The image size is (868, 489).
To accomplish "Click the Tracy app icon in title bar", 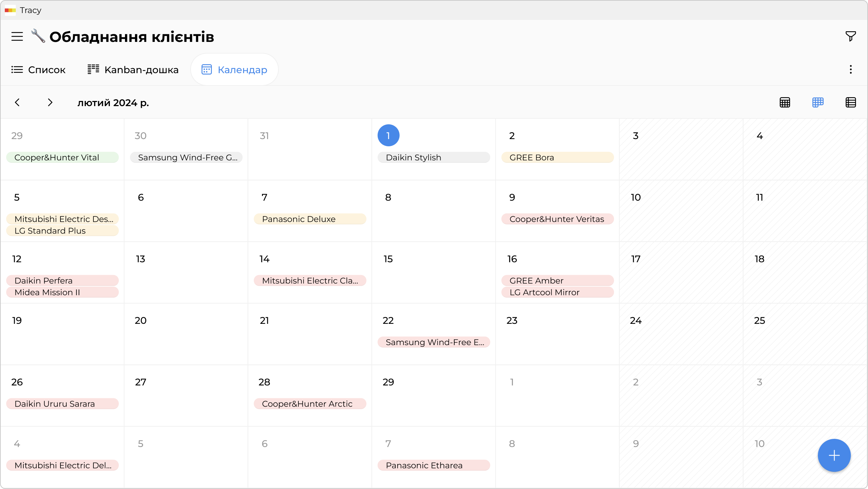I will pos(10,10).
